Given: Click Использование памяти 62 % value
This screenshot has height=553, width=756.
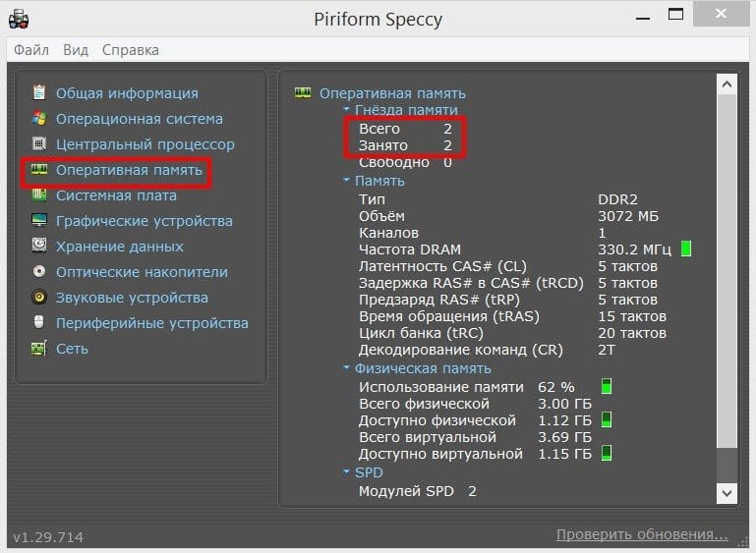Looking at the screenshot, I should (x=555, y=387).
